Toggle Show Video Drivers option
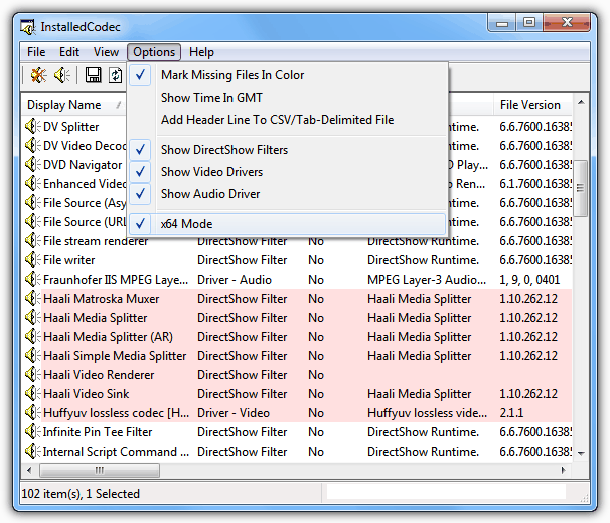 288,172
